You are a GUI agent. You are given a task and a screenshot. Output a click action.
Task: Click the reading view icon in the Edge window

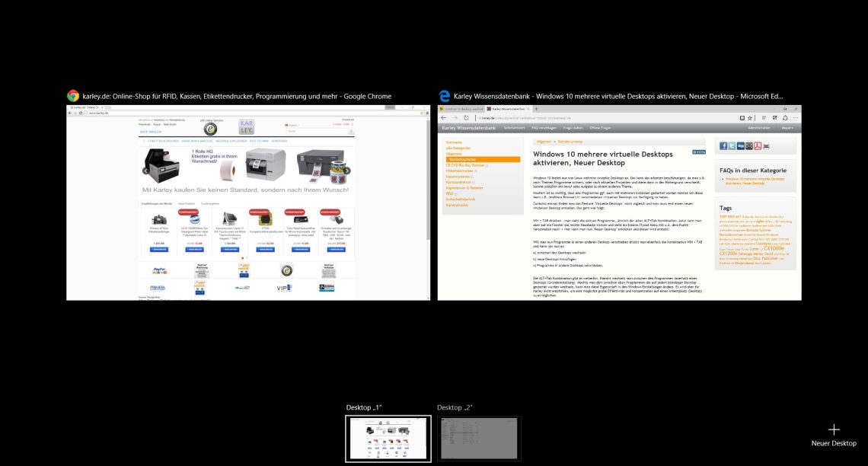742,118
